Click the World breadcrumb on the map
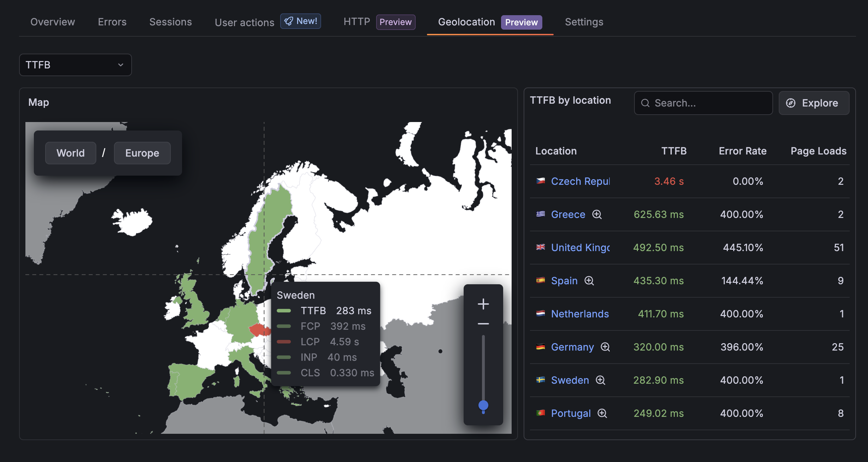Viewport: 868px width, 462px height. pos(71,153)
